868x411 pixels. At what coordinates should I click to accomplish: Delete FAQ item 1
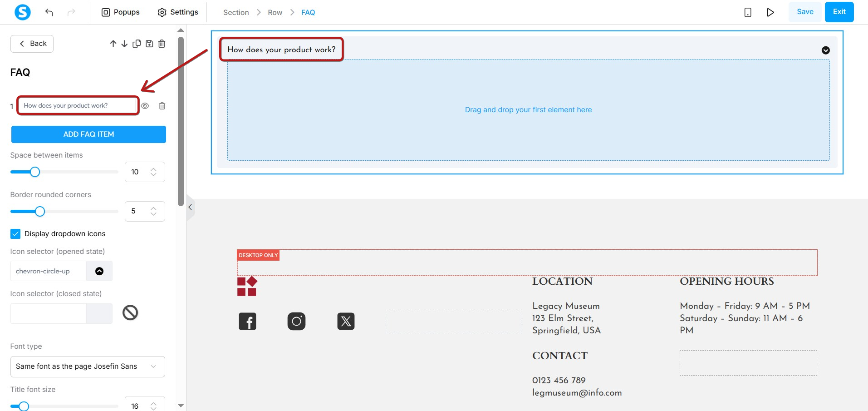[x=162, y=106]
